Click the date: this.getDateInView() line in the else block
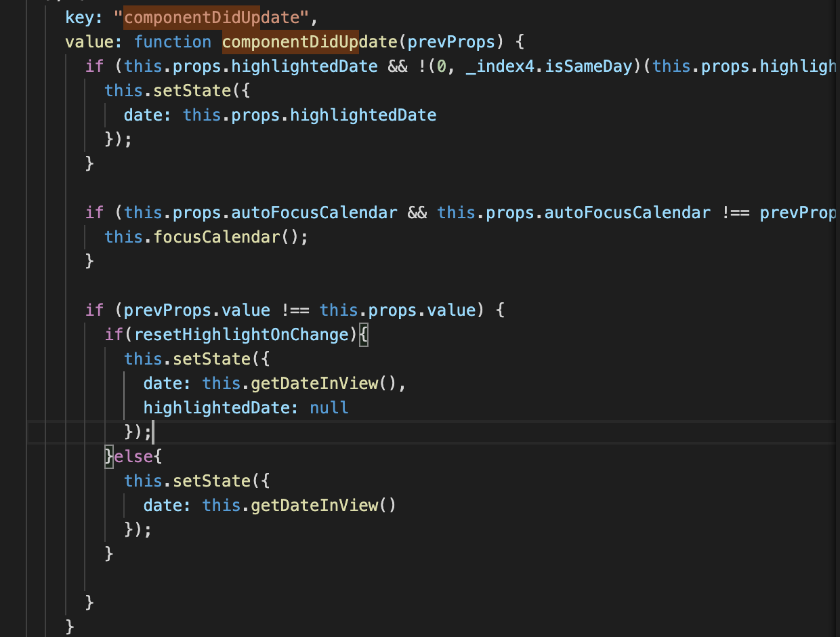 click(x=270, y=505)
